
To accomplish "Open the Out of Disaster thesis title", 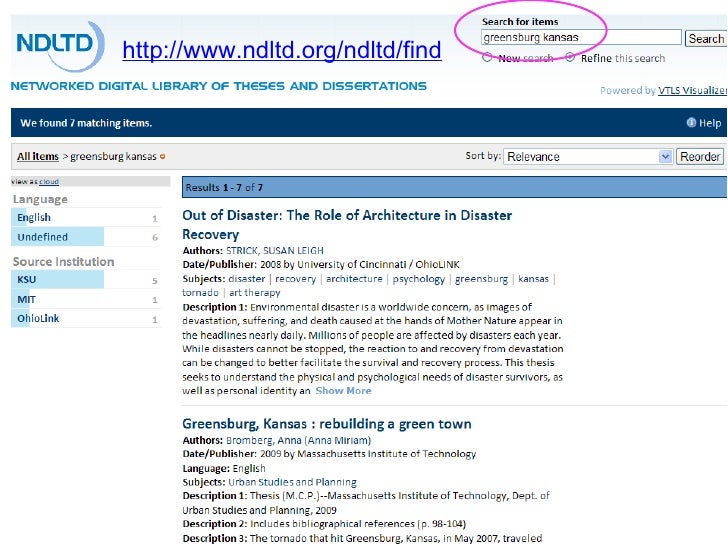I will point(347,225).
